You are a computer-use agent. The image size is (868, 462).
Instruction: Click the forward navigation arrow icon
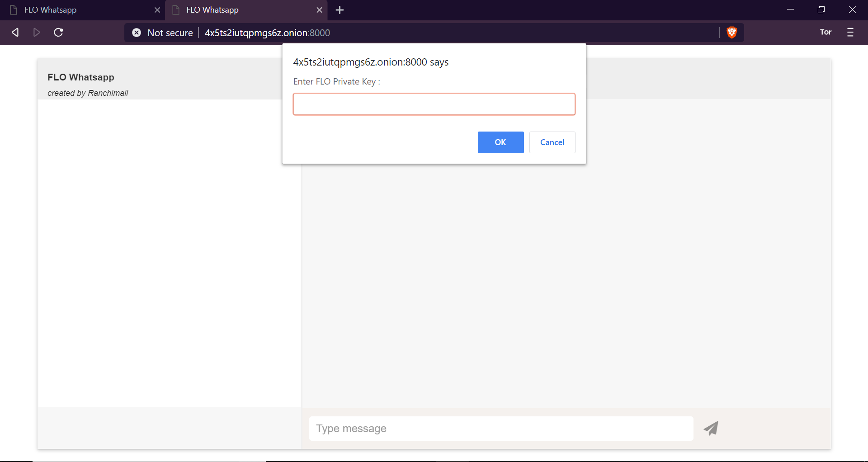coord(37,33)
